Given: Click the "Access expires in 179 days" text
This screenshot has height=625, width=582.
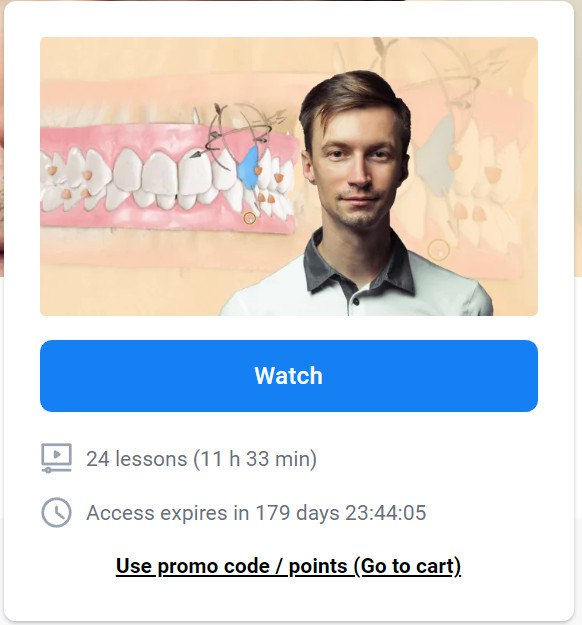Looking at the screenshot, I should (213, 513).
